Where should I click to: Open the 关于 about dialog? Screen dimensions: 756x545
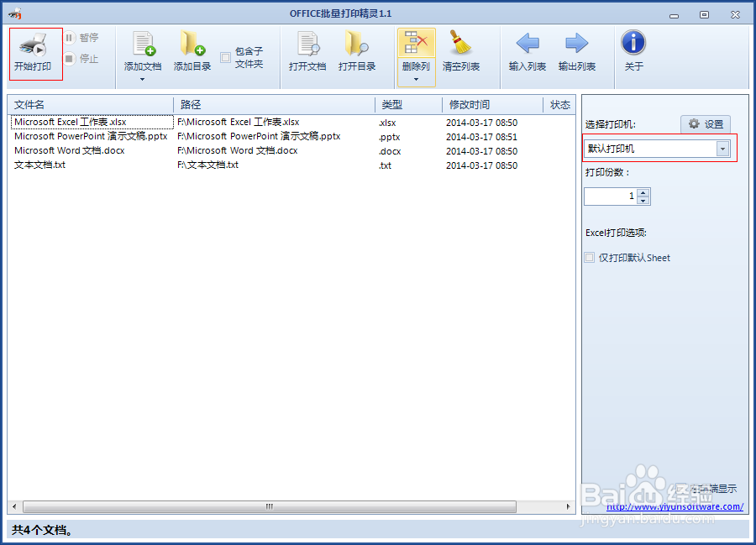633,52
